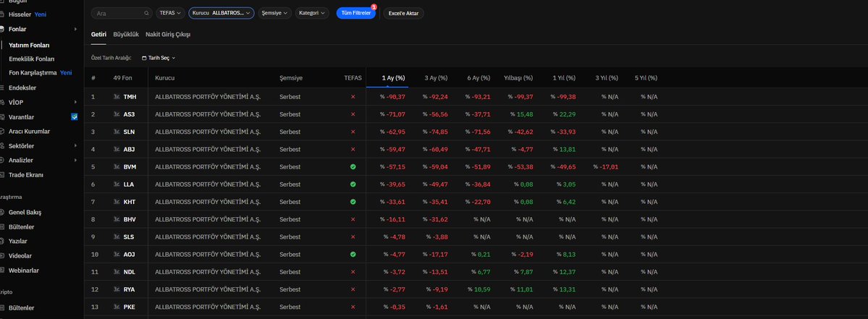Click the ABJ fund logo icon
868x319 pixels.
pos(117,149)
